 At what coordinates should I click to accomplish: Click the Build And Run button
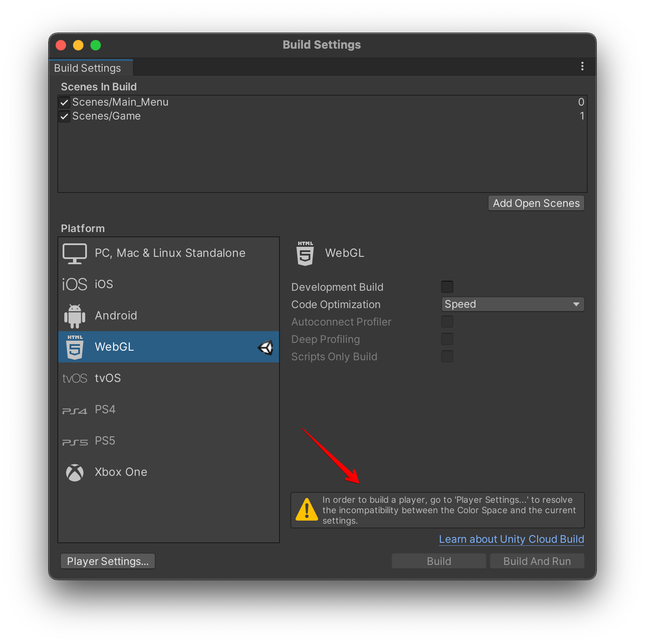[537, 561]
